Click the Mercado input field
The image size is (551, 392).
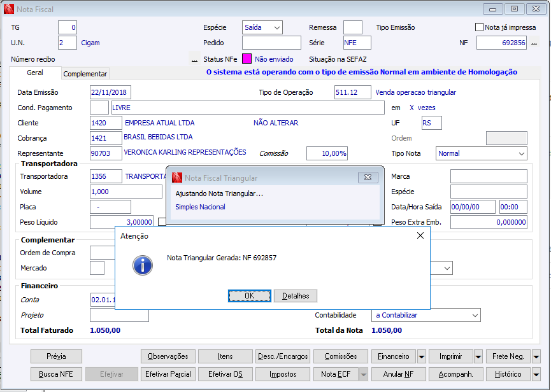pos(97,268)
